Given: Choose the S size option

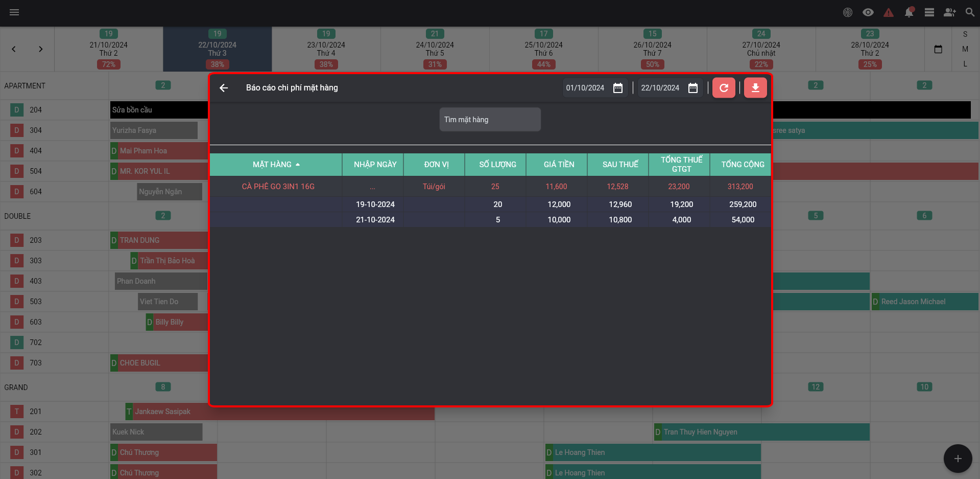Looking at the screenshot, I should (965, 34).
